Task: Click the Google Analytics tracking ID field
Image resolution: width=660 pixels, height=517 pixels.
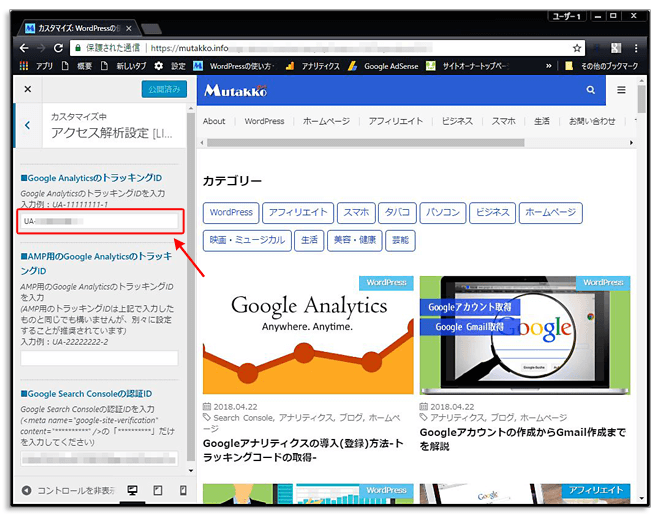Action: click(x=100, y=221)
